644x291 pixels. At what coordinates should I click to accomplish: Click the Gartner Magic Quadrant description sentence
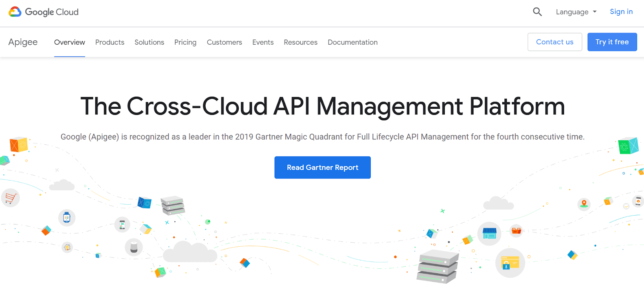click(x=322, y=137)
